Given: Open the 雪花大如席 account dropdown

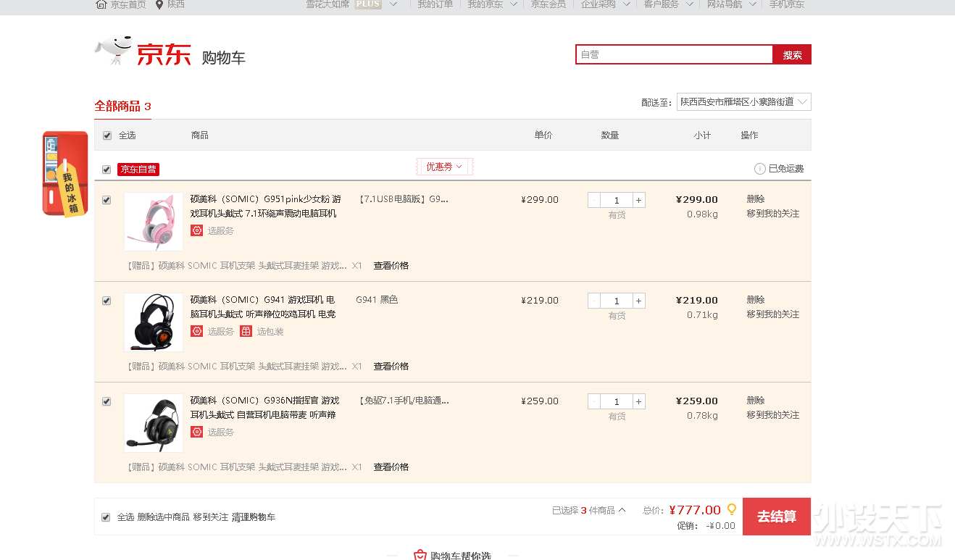Looking at the screenshot, I should click(351, 4).
